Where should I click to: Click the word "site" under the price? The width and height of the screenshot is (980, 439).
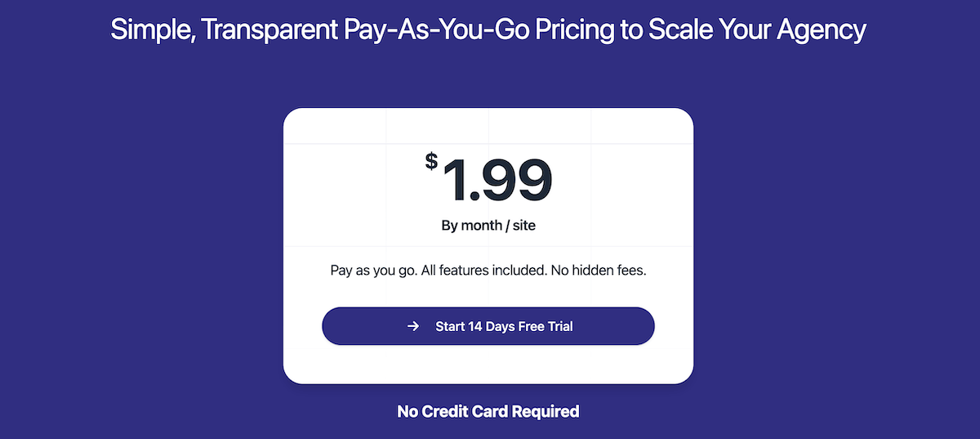[524, 225]
